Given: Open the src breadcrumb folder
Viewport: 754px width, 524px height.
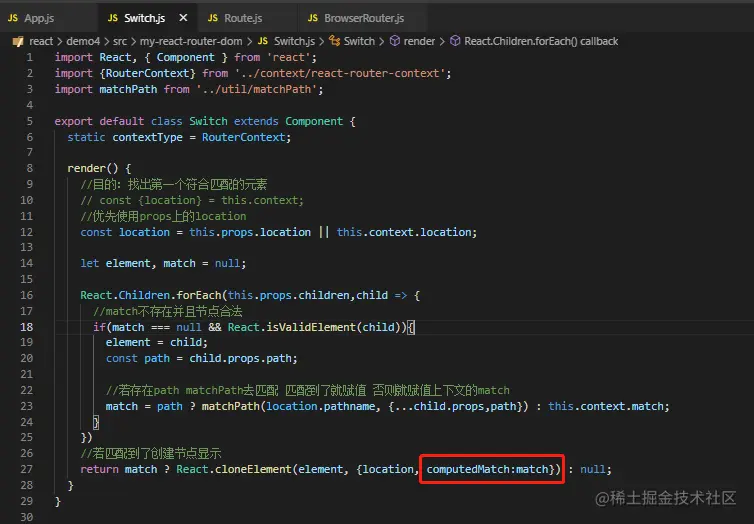Looking at the screenshot, I should point(120,41).
